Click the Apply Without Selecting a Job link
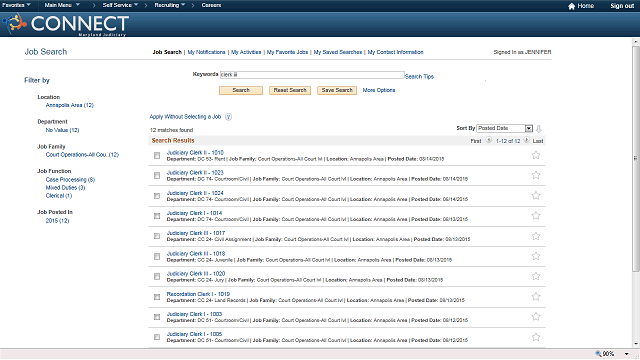640x360 pixels. pos(185,117)
